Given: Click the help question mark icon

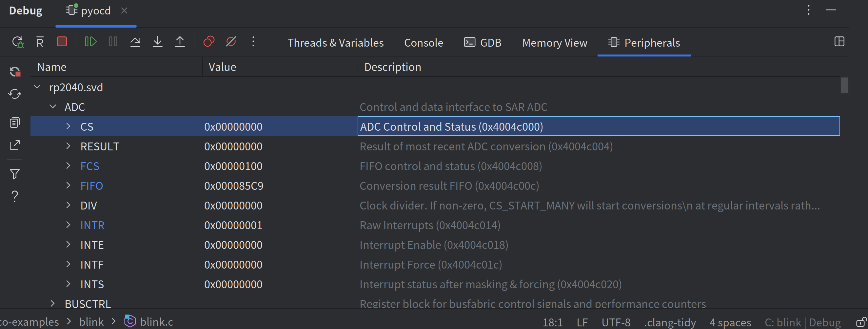Looking at the screenshot, I should click(x=14, y=196).
